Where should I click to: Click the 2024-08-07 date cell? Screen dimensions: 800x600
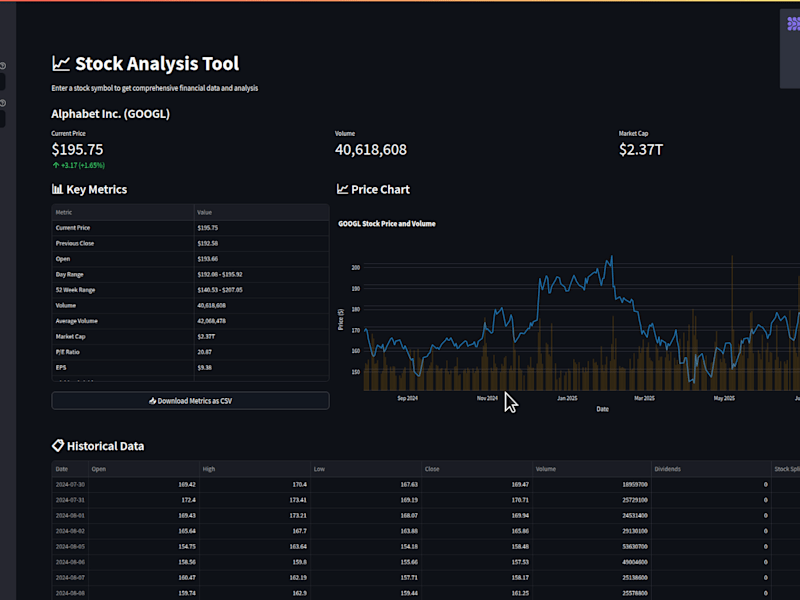(70, 578)
